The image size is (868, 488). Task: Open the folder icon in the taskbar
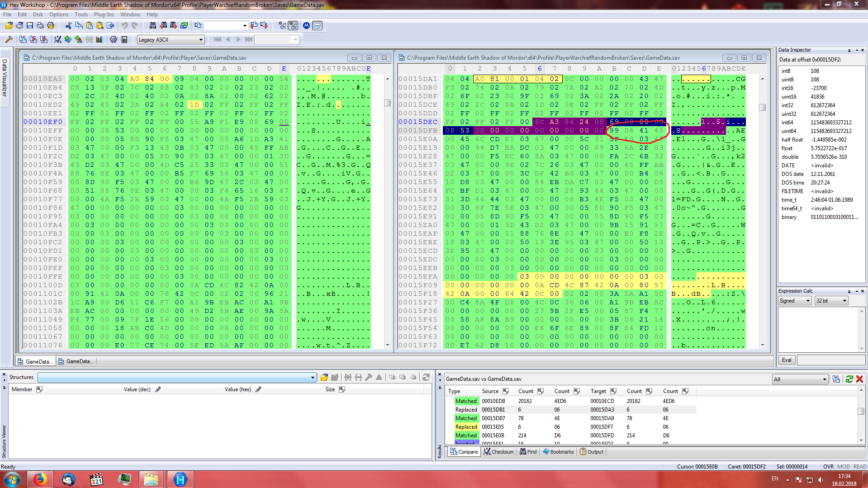tap(151, 479)
